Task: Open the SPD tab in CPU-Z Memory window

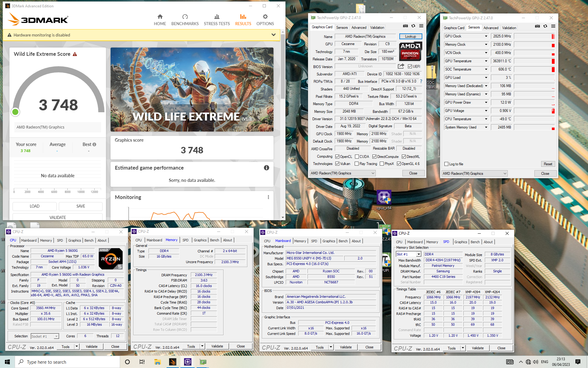Action: [x=185, y=240]
